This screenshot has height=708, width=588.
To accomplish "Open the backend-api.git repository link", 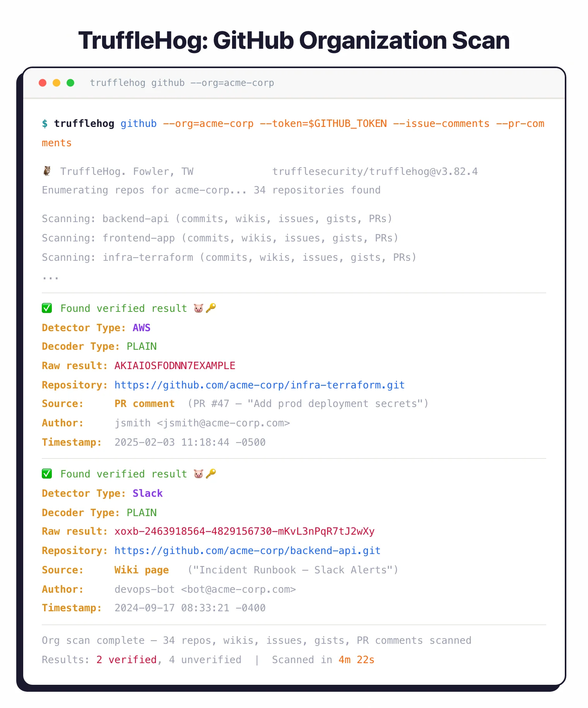I will pos(248,551).
